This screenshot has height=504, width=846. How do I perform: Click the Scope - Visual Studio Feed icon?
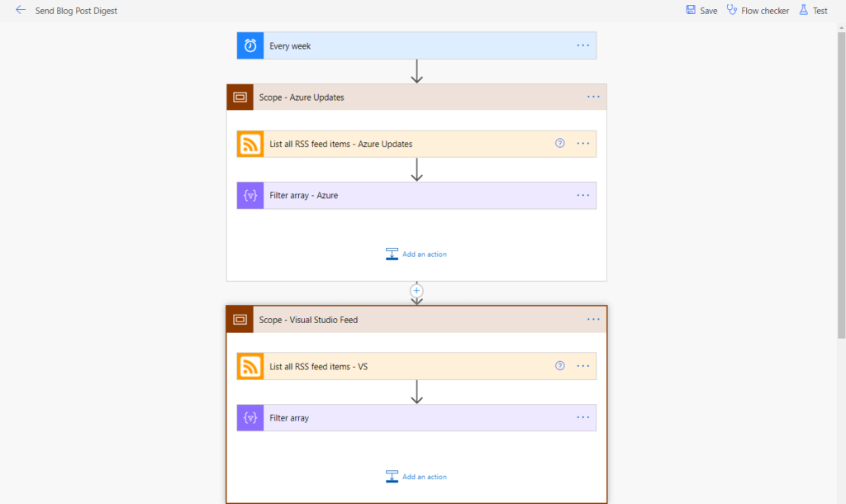pyautogui.click(x=240, y=320)
